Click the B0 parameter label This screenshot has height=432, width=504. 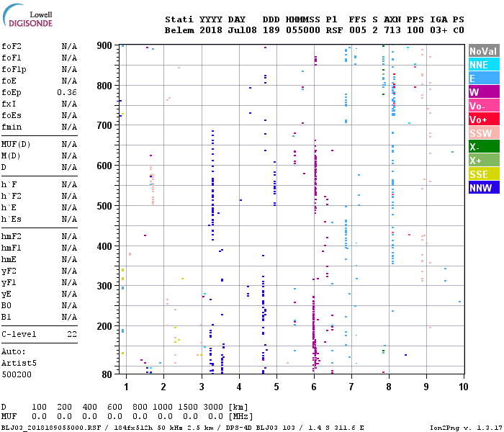tap(6, 306)
